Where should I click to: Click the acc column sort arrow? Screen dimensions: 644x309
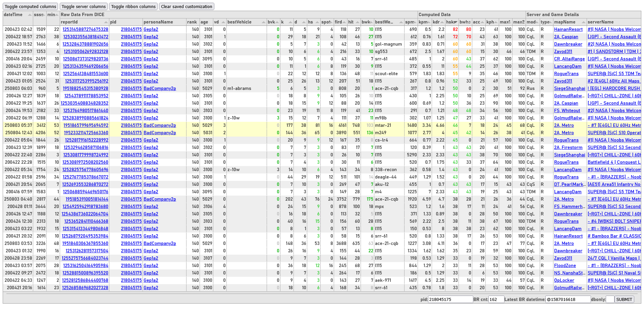[x=482, y=22]
